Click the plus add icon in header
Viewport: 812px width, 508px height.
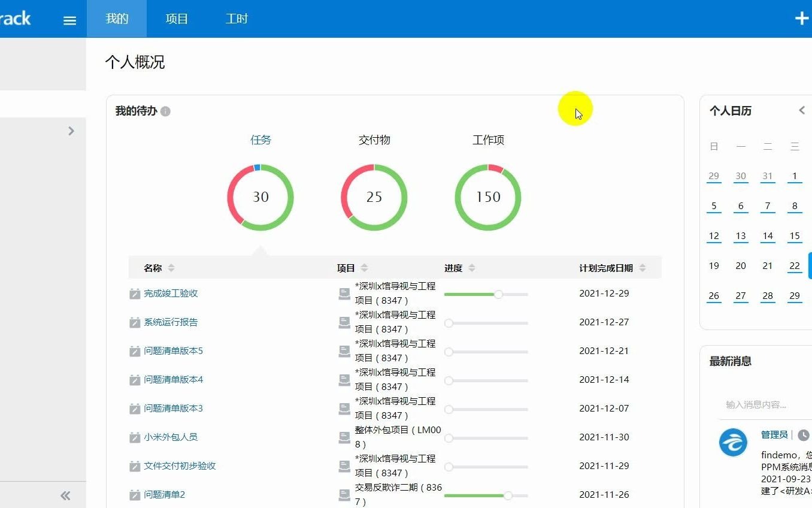point(802,19)
